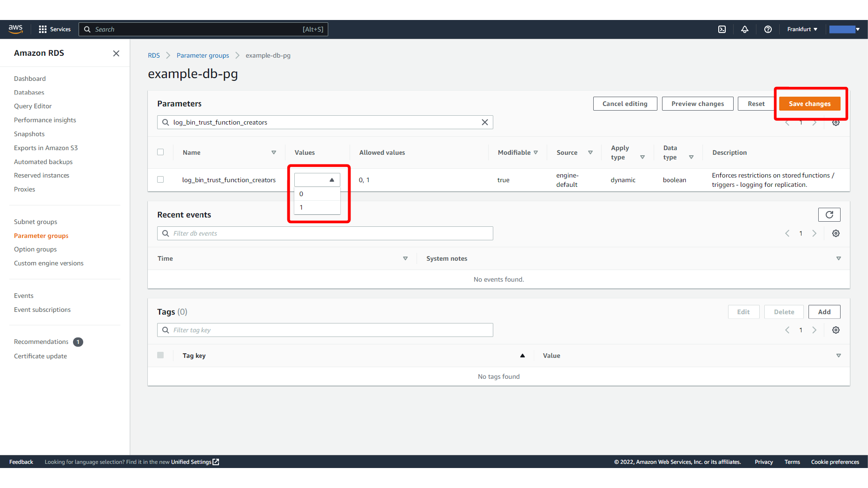Open the Services grid menu

[54, 29]
